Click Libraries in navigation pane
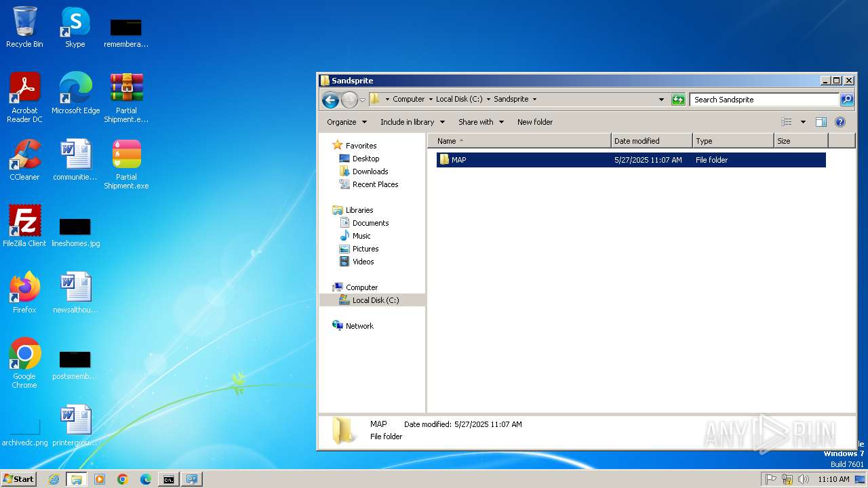The height and width of the screenshot is (488, 868). [x=359, y=210]
